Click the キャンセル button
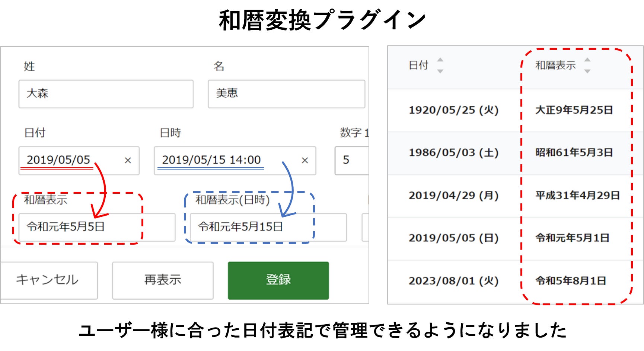The image size is (644, 351). pyautogui.click(x=48, y=280)
